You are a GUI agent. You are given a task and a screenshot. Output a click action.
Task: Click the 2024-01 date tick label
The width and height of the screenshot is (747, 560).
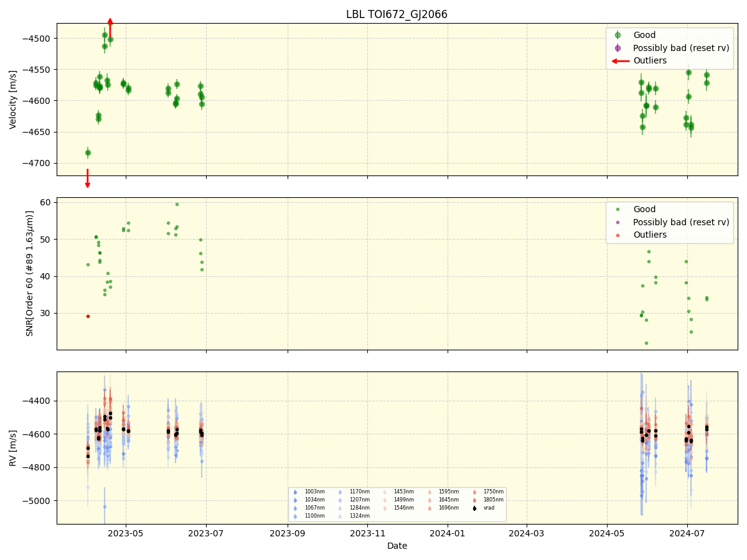click(448, 533)
